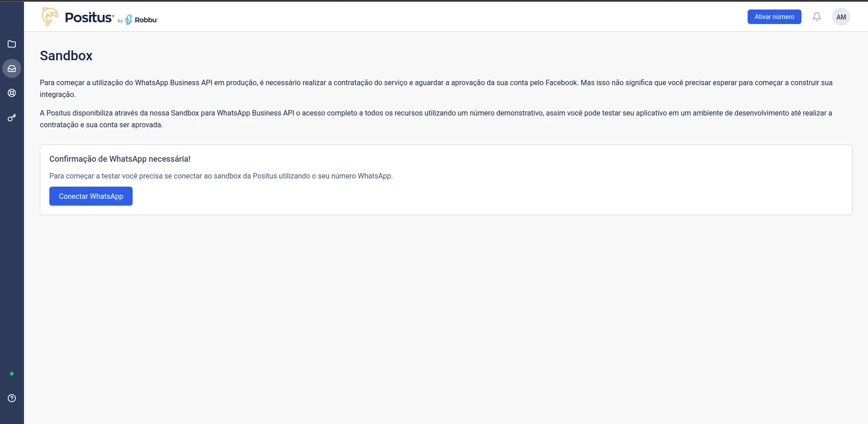
Task: Click paragraph starting "A Positus disponibiliza através"
Action: click(x=436, y=119)
